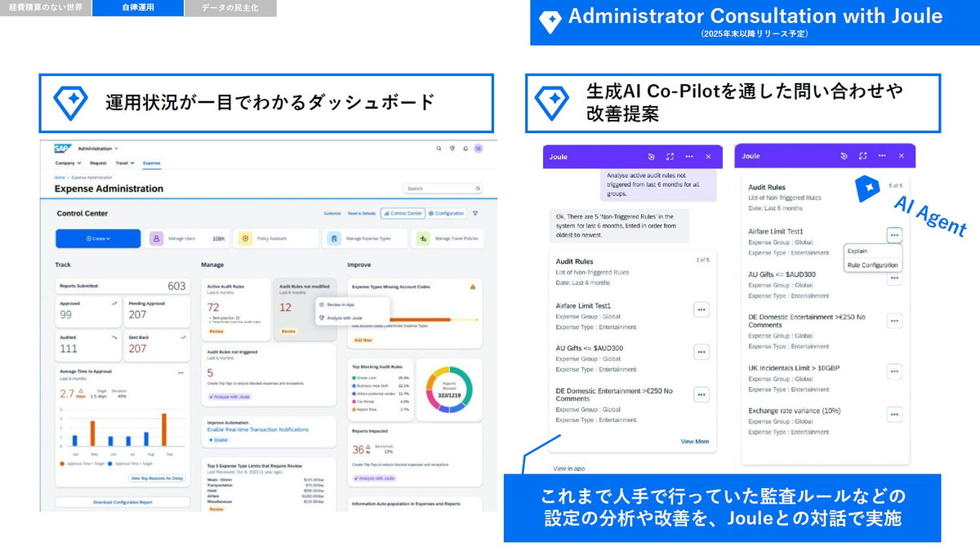Select the Expense tab

pos(152,163)
